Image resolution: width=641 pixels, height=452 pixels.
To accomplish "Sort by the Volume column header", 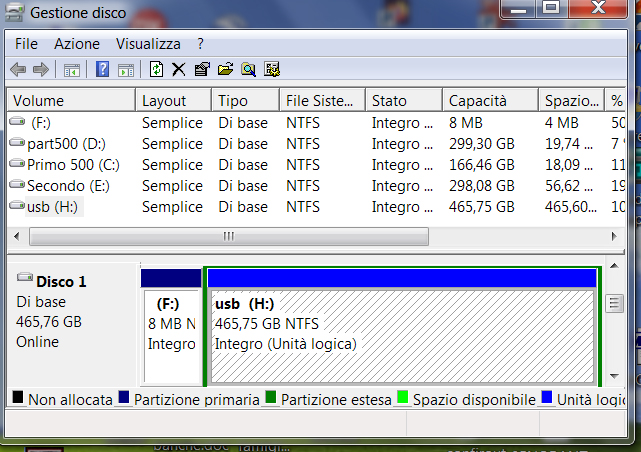I will pos(71,101).
